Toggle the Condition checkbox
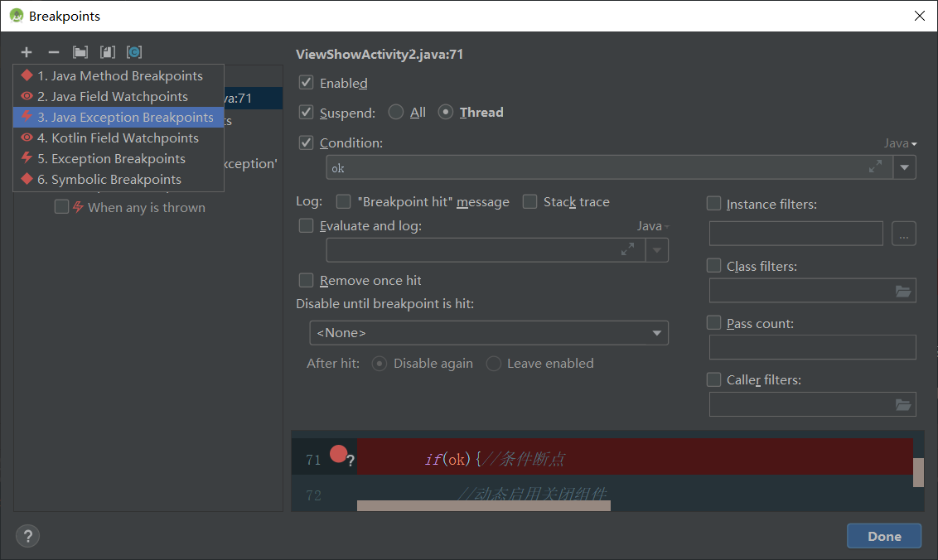The image size is (938, 560). click(307, 142)
